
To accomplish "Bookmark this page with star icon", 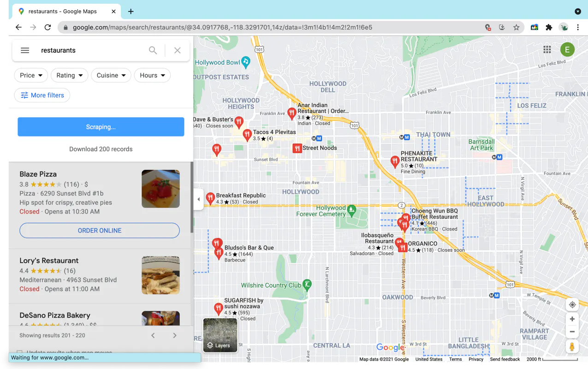I will click(516, 27).
